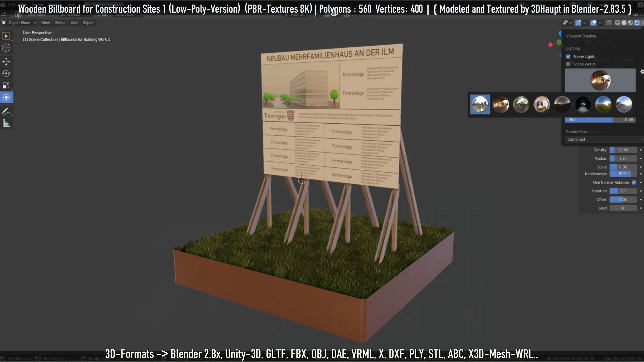This screenshot has height=362, width=644.
Task: Toggle X-Ray mode
Action: point(609,23)
